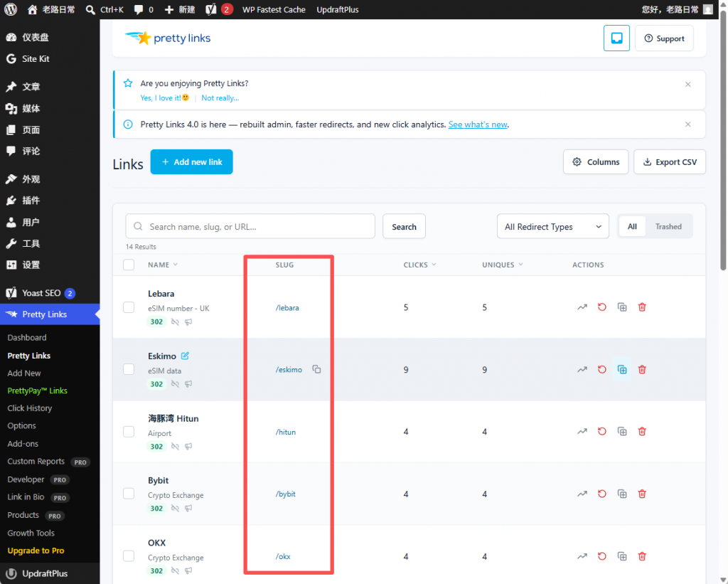Edit the Eskimo link with pencil icon
The width and height of the screenshot is (728, 584).
click(185, 356)
